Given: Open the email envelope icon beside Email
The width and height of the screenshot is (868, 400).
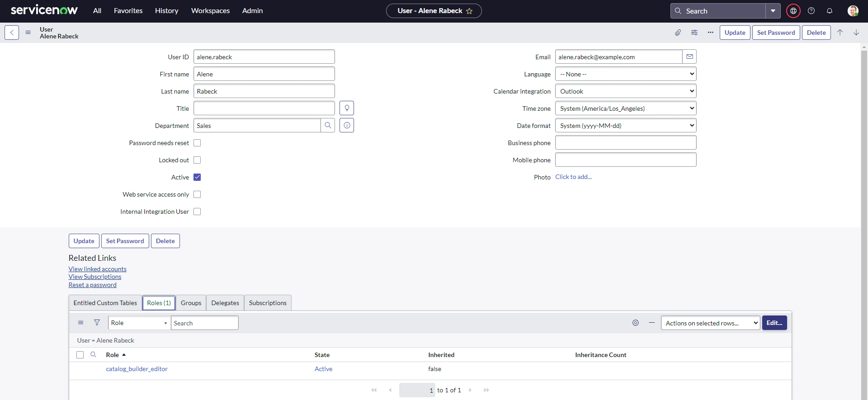Looking at the screenshot, I should (689, 57).
